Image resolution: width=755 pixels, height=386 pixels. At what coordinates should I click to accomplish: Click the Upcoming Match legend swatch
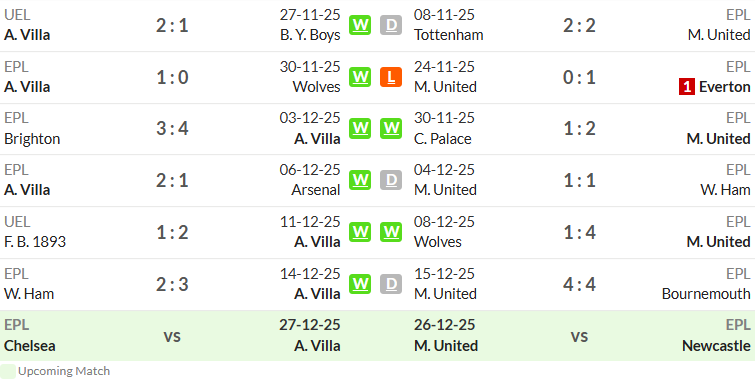click(x=8, y=372)
